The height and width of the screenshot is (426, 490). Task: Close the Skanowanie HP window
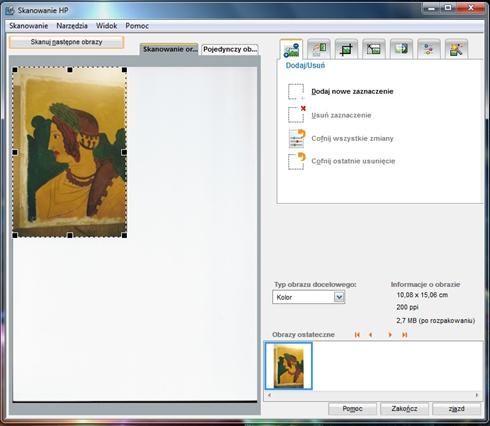coord(471,8)
